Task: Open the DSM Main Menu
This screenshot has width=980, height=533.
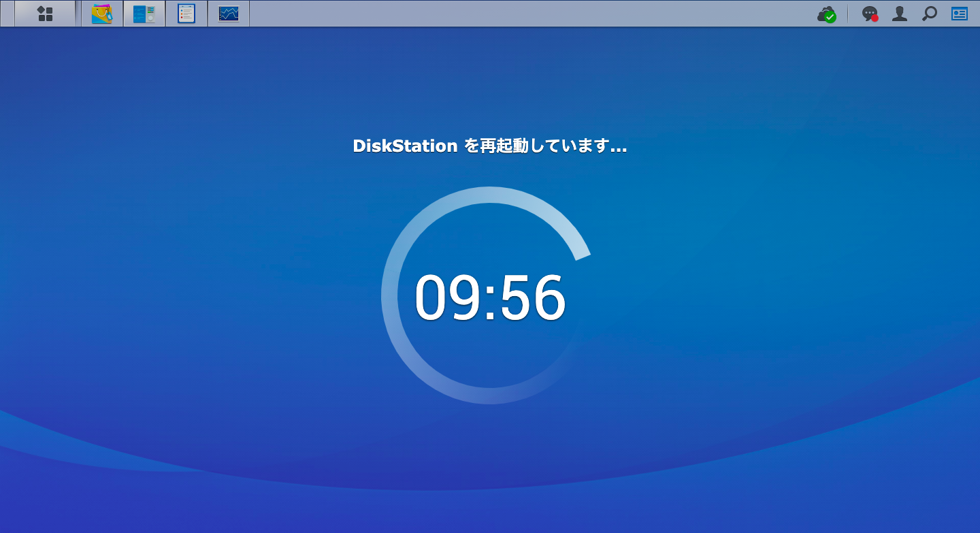Action: 45,14
